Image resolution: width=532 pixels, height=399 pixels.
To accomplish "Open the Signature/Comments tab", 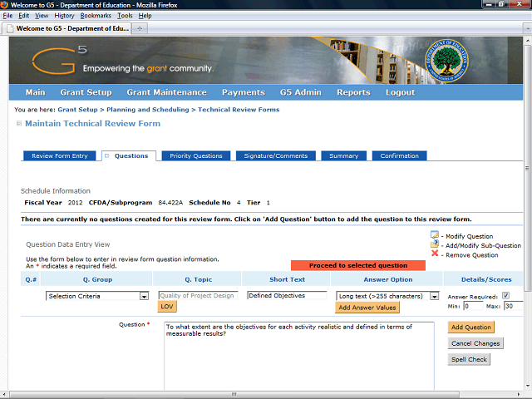I will click(x=276, y=155).
